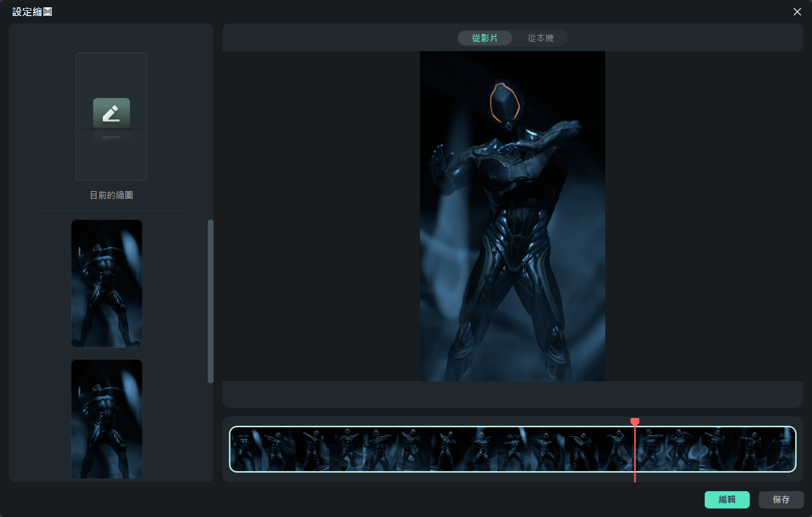812x517 pixels.
Task: Click the large video preview image
Action: pos(512,216)
